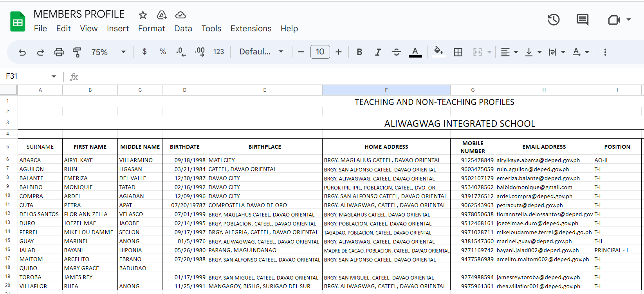This screenshot has width=644, height=294.
Task: Decrease font size with minus
Action: pyautogui.click(x=301, y=52)
